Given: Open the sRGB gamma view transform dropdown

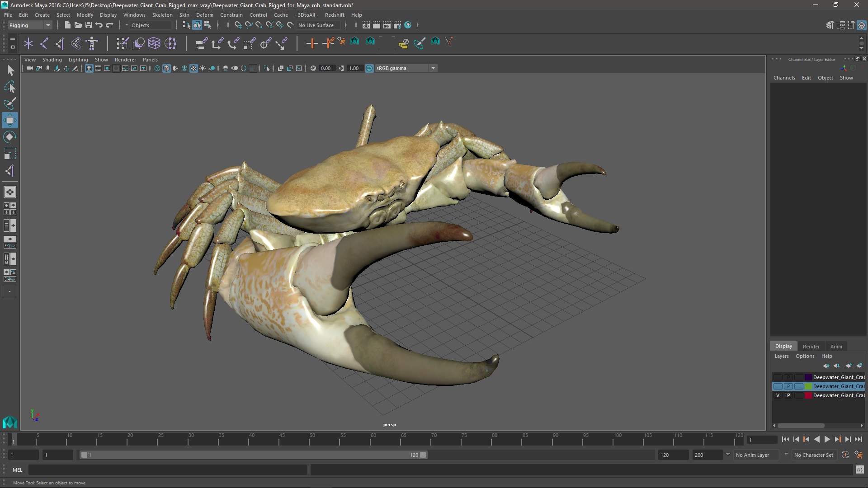Looking at the screenshot, I should [406, 68].
